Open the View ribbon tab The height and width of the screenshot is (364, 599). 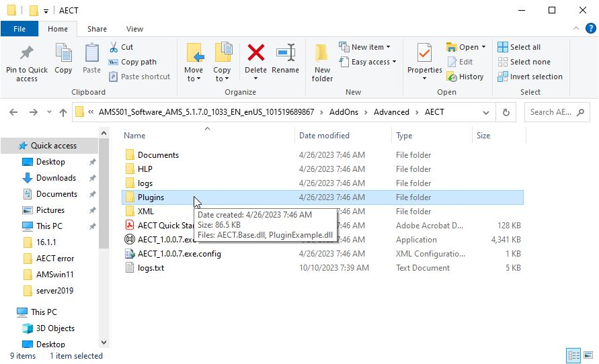(134, 29)
